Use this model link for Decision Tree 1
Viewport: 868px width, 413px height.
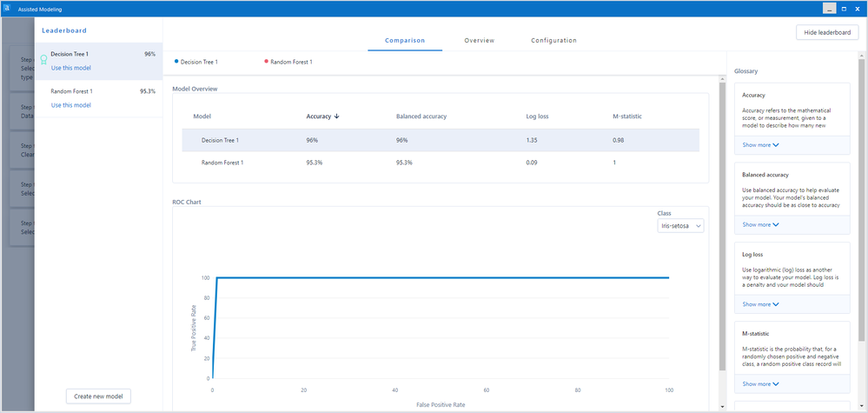[x=71, y=68]
